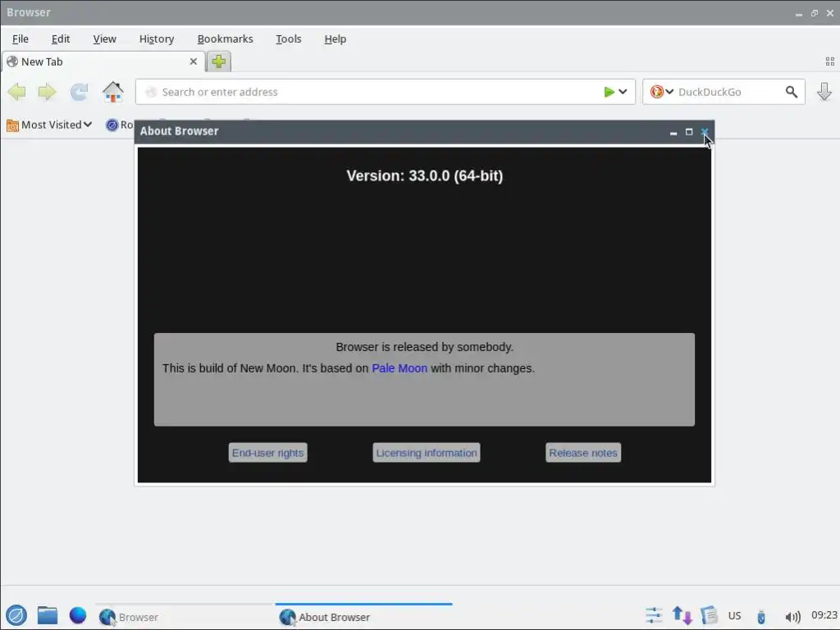Close the main Browser window
The height and width of the screenshot is (630, 840).
point(830,13)
